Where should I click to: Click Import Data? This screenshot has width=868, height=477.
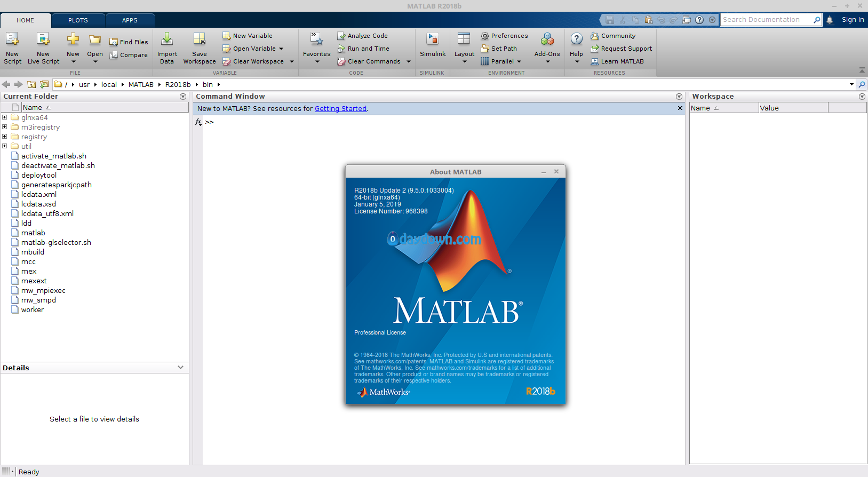point(167,48)
